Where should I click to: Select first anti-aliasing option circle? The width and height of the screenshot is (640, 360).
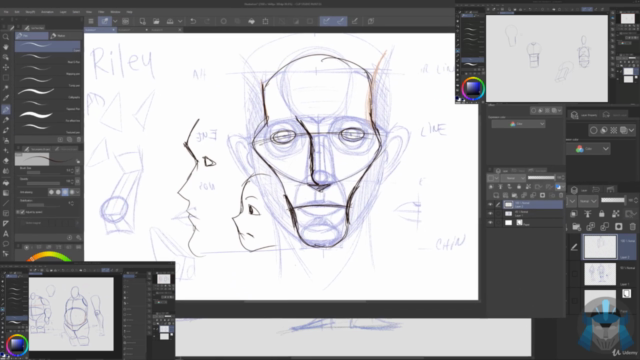point(51,192)
